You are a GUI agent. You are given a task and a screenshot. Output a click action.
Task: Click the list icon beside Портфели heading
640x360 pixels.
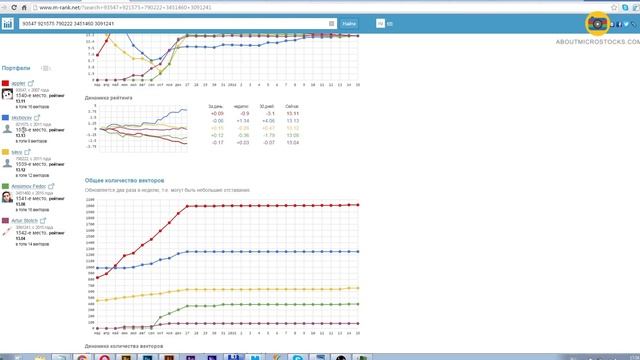(45, 68)
